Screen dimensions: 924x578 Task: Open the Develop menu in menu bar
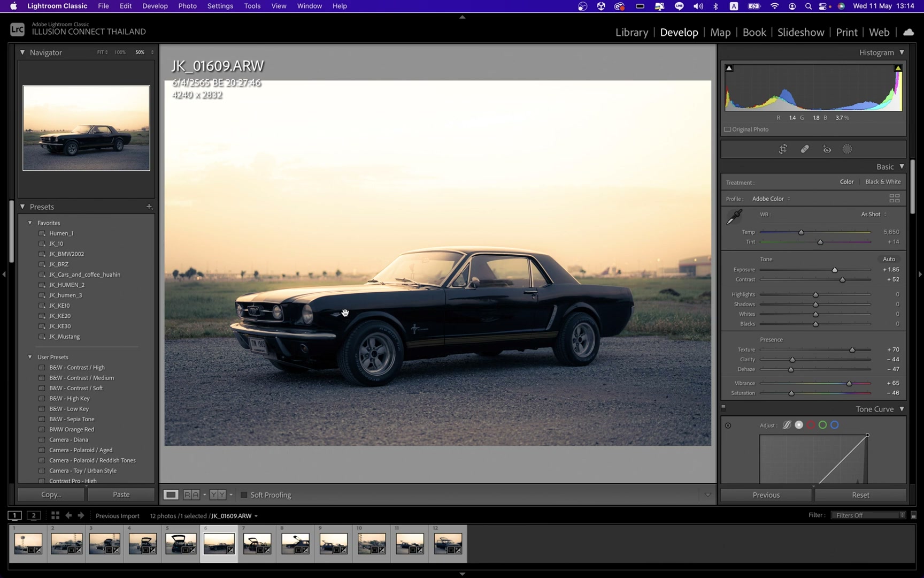point(155,6)
